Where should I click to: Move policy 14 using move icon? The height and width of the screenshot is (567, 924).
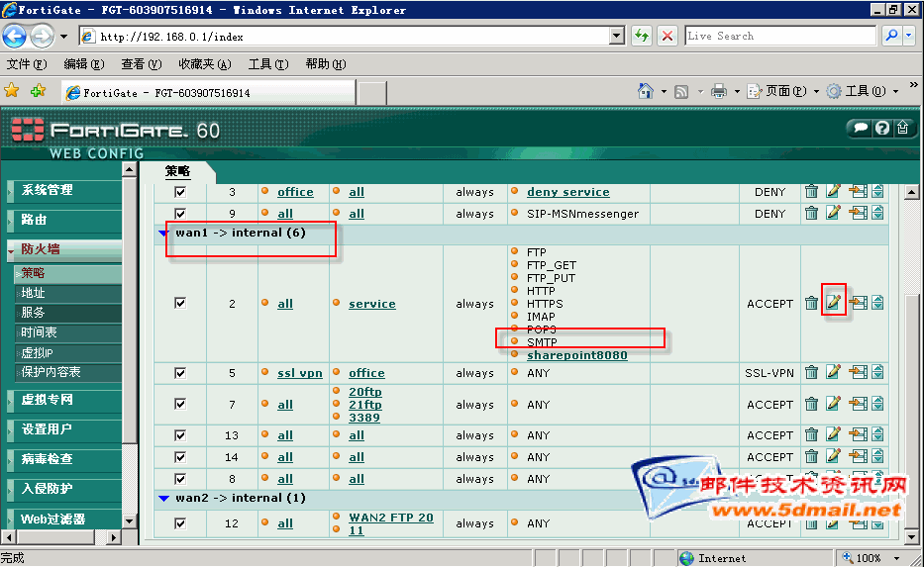click(x=877, y=456)
